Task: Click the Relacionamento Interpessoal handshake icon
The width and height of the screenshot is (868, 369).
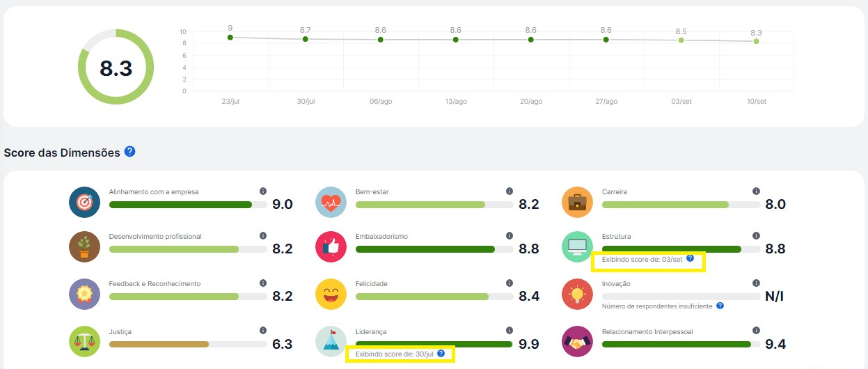Action: [x=577, y=341]
